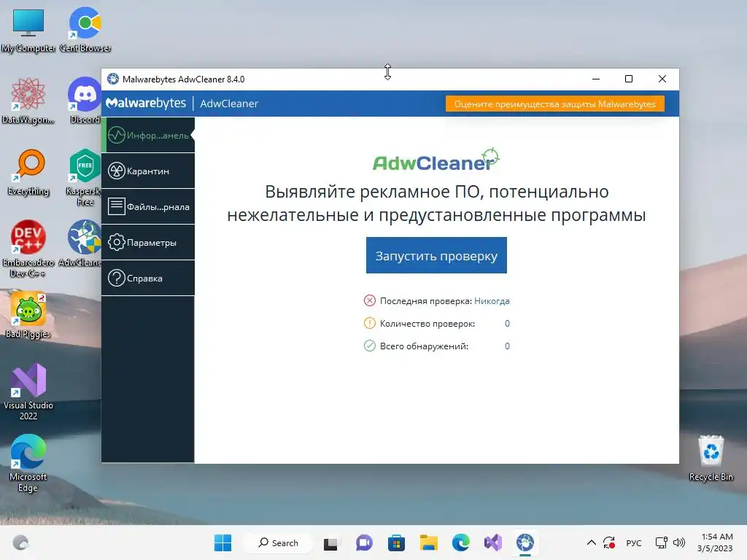Click the AdwCleaner title bar app icon
This screenshot has width=747, height=560.
pyautogui.click(x=113, y=79)
